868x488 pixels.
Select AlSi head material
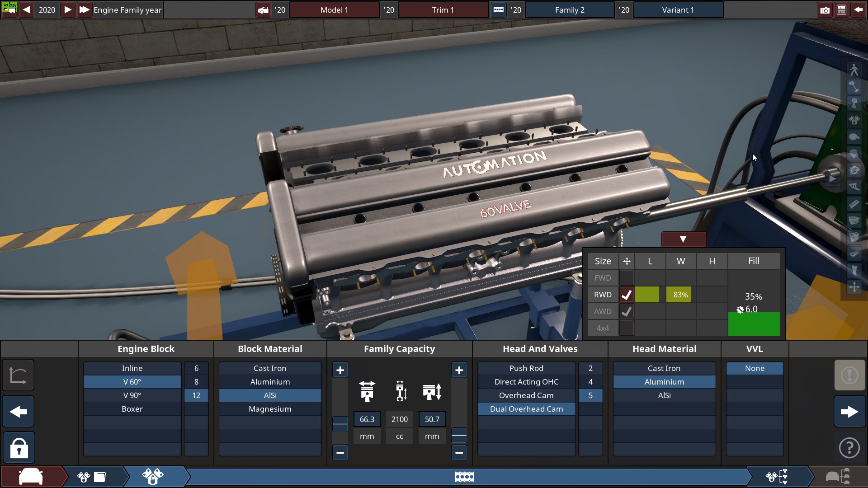(x=664, y=395)
